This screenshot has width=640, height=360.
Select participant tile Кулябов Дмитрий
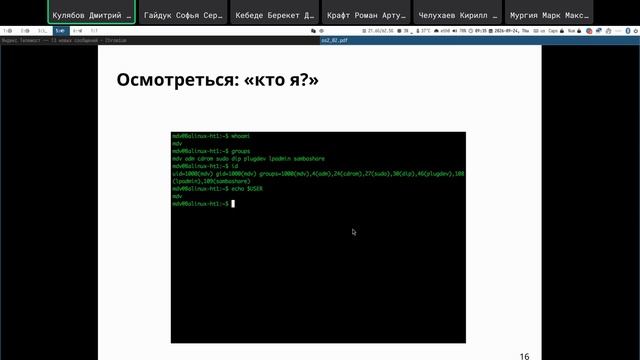(91, 12)
